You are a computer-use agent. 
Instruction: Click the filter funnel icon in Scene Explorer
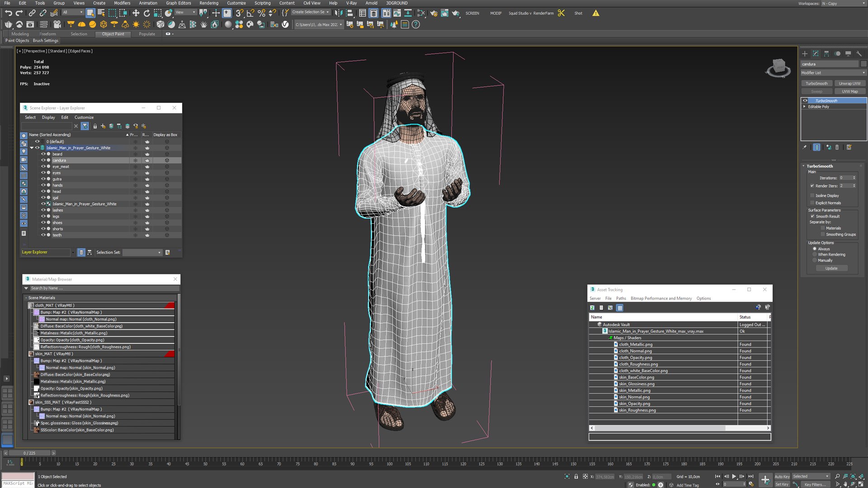pos(85,126)
